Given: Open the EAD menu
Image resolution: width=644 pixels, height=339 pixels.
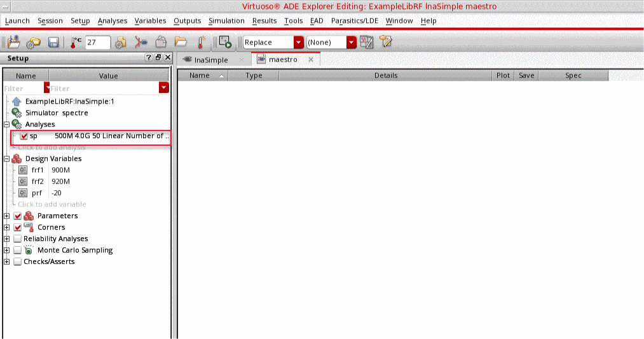Looking at the screenshot, I should pos(317,20).
